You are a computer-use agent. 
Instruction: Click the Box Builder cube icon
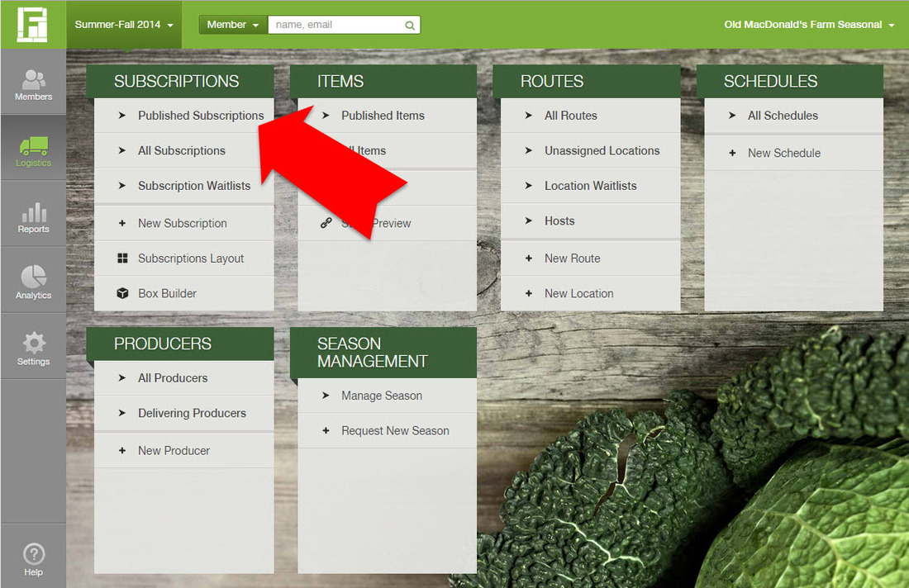(122, 293)
